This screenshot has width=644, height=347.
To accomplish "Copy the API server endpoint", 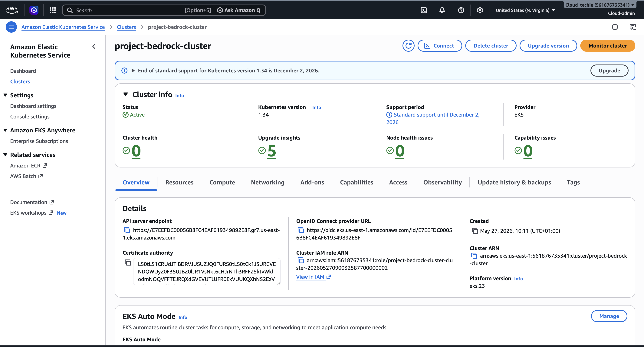I will [x=127, y=230].
